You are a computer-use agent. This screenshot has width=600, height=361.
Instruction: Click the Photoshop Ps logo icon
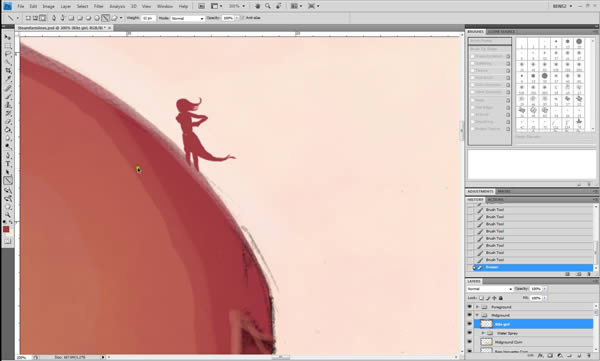(7, 6)
